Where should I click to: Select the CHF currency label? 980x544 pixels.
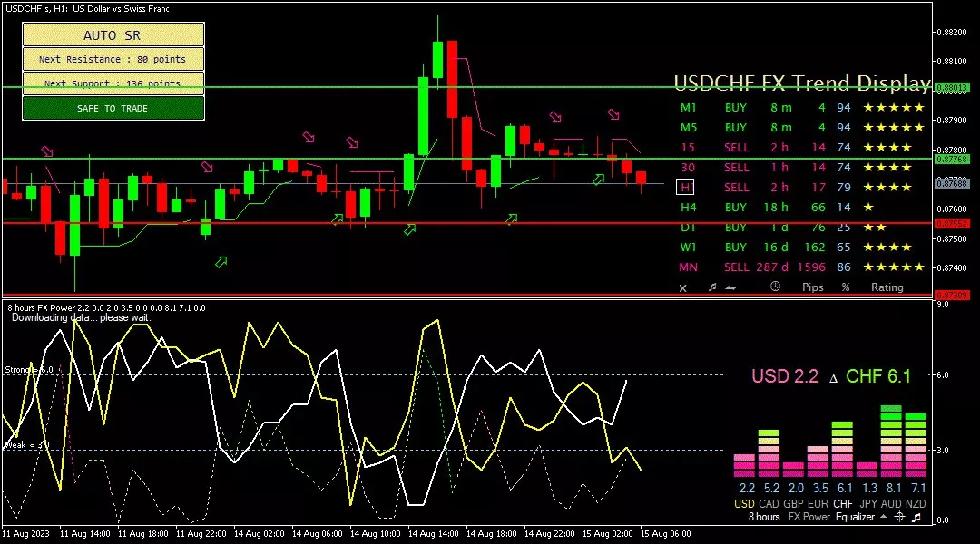pyautogui.click(x=842, y=503)
